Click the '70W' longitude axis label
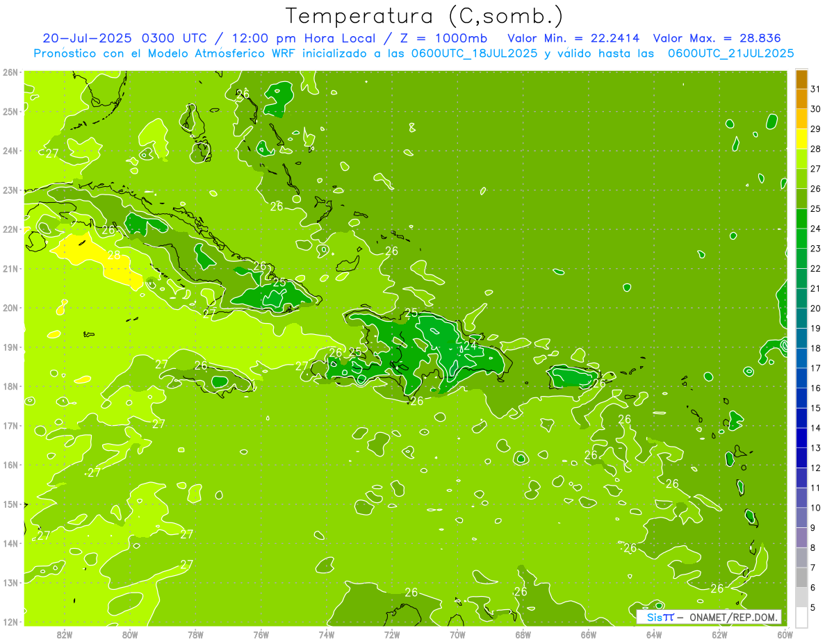This screenshot has width=834, height=644. coord(457,634)
